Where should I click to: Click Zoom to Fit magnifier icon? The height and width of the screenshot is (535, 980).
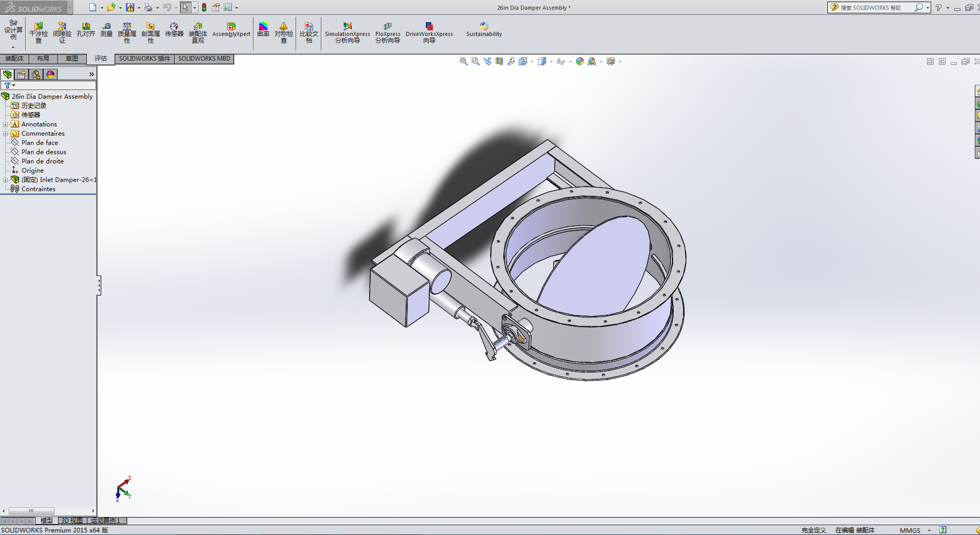[463, 61]
